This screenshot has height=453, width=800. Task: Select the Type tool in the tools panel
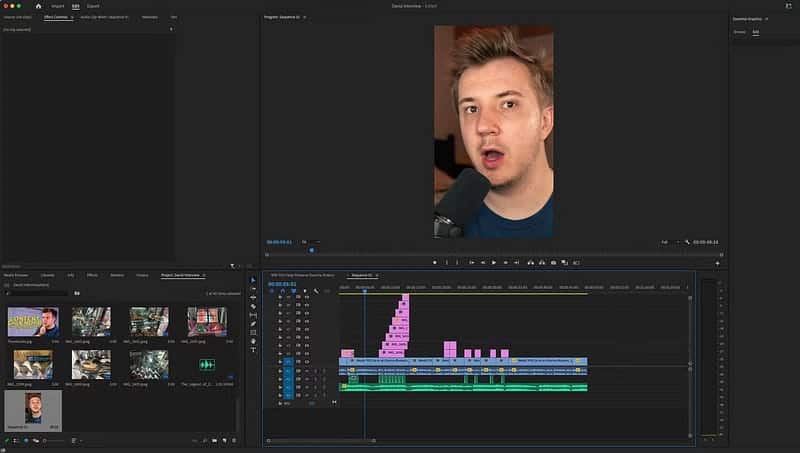point(253,350)
